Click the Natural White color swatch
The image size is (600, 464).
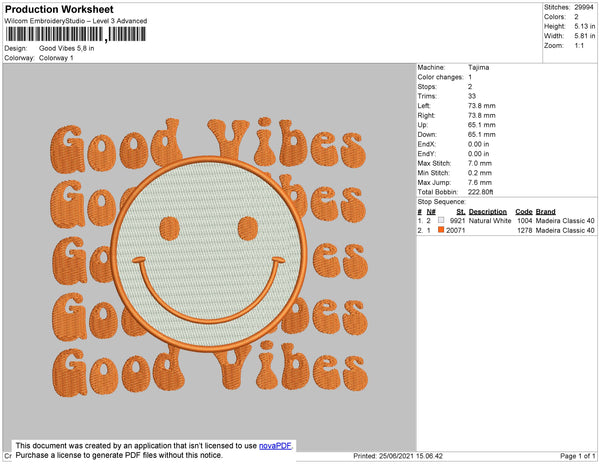(440, 220)
